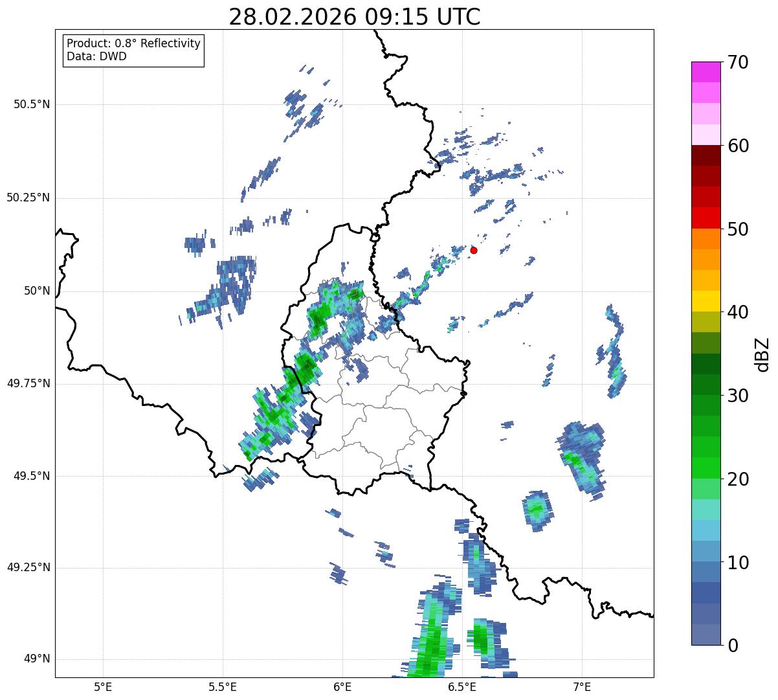Click the colorbar tick label 20
Image resolution: width=778 pixels, height=700 pixels.
(738, 479)
